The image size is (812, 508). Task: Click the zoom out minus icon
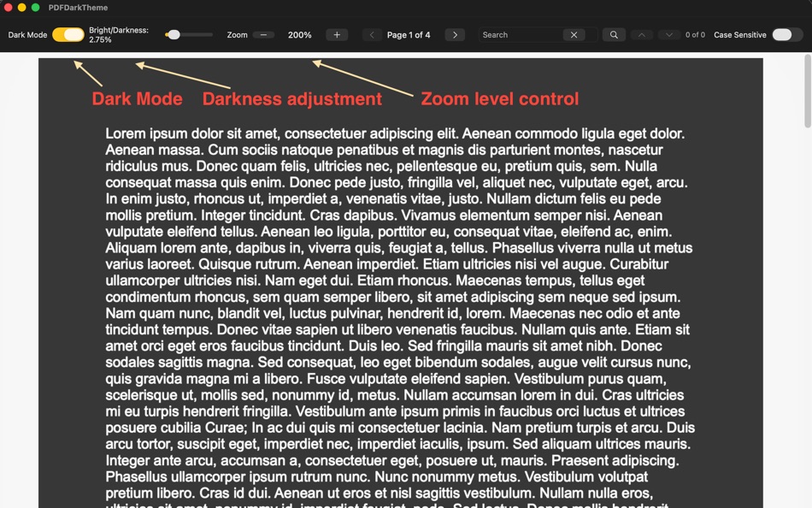[x=262, y=34]
